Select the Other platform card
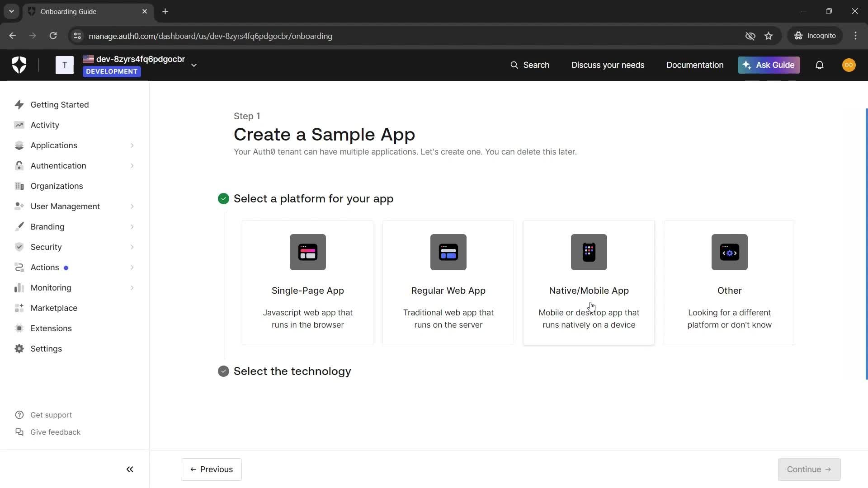868x488 pixels. click(x=729, y=282)
